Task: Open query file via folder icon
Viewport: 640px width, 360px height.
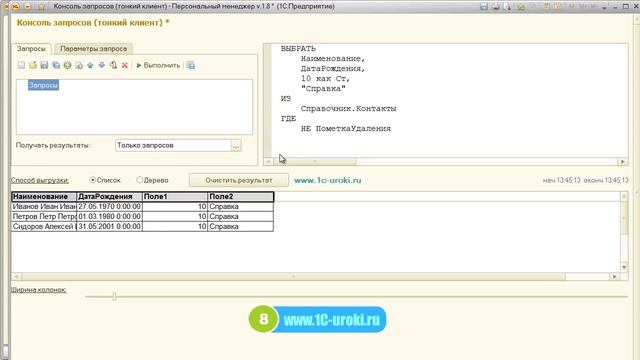Action: [33, 65]
